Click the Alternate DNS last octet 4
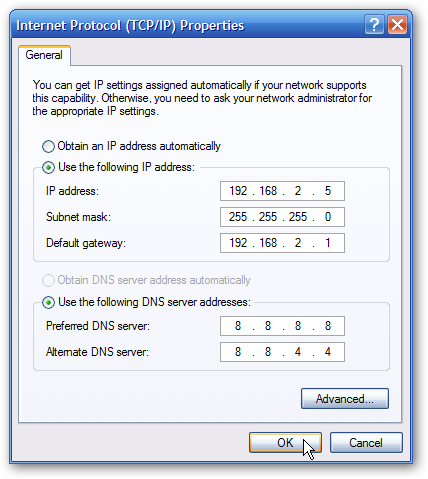 [328, 352]
